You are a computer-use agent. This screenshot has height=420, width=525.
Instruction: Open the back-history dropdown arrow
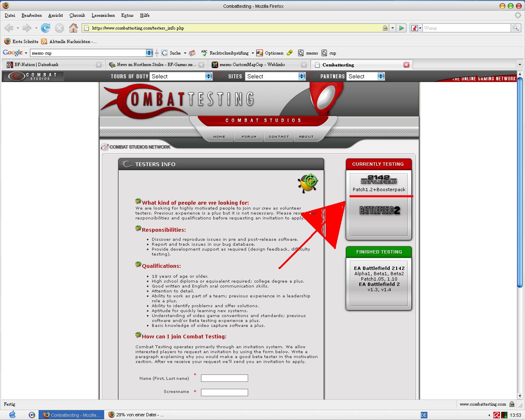pos(18,28)
